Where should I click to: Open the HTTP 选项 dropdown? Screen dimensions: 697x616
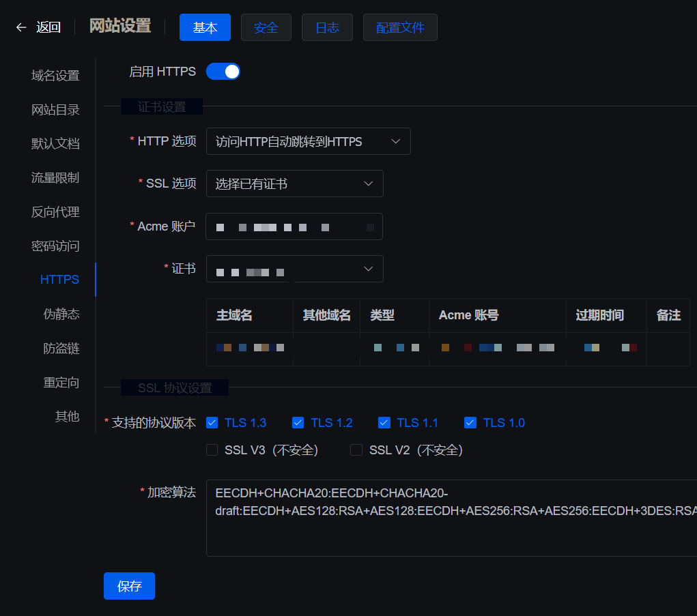click(308, 142)
